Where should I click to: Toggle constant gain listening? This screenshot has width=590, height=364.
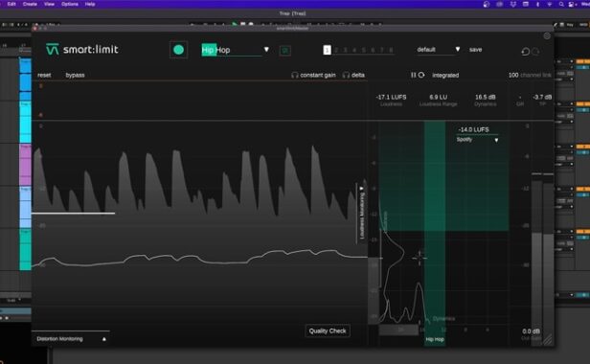313,75
